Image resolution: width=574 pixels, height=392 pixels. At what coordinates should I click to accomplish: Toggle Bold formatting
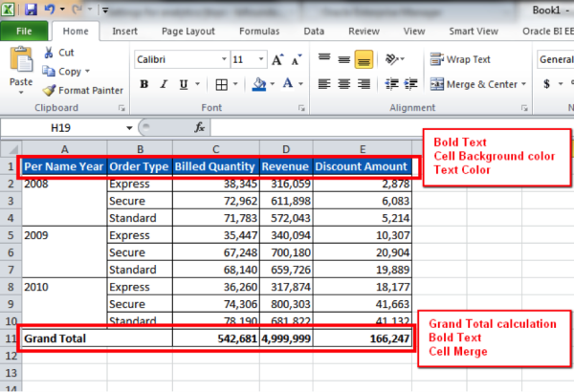(144, 83)
